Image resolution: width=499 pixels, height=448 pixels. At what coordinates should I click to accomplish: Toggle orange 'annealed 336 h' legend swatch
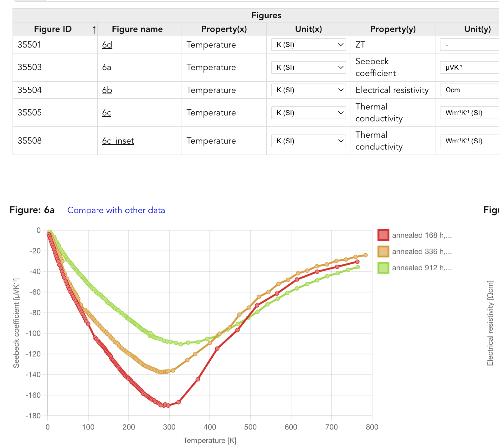point(383,252)
